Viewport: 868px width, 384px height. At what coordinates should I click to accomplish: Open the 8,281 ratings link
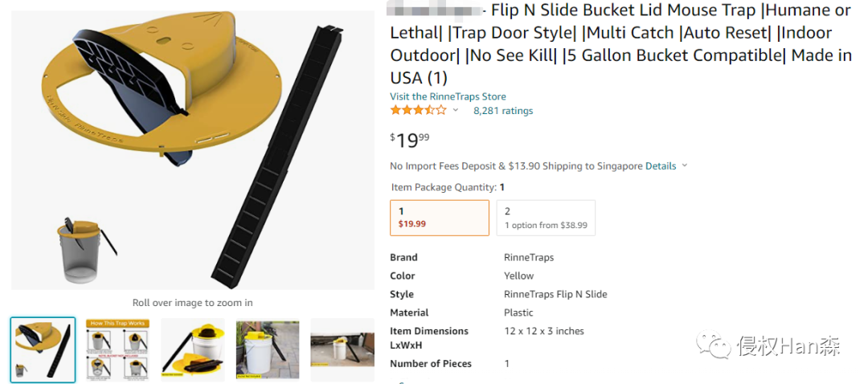pos(503,111)
